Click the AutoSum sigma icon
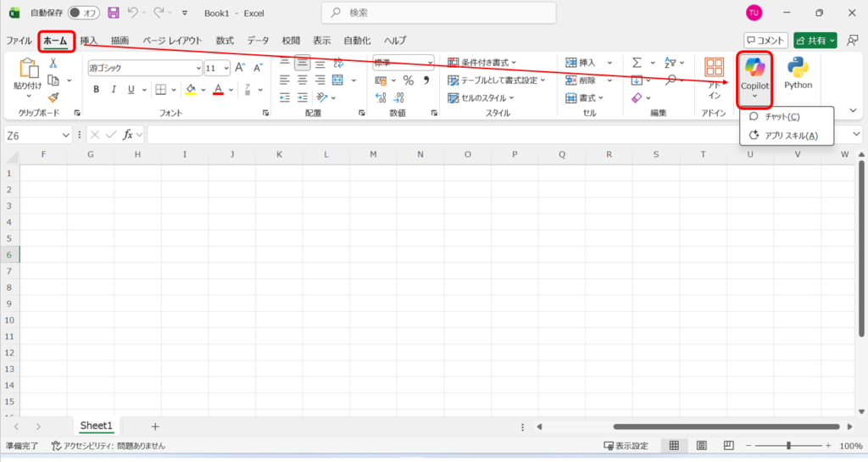The width and height of the screenshot is (868, 462). click(637, 63)
